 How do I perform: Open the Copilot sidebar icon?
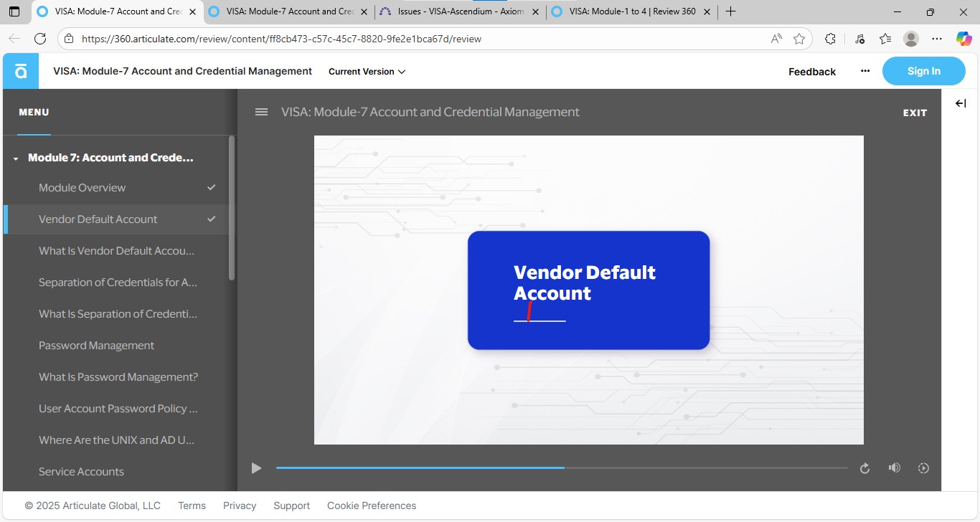(x=963, y=39)
